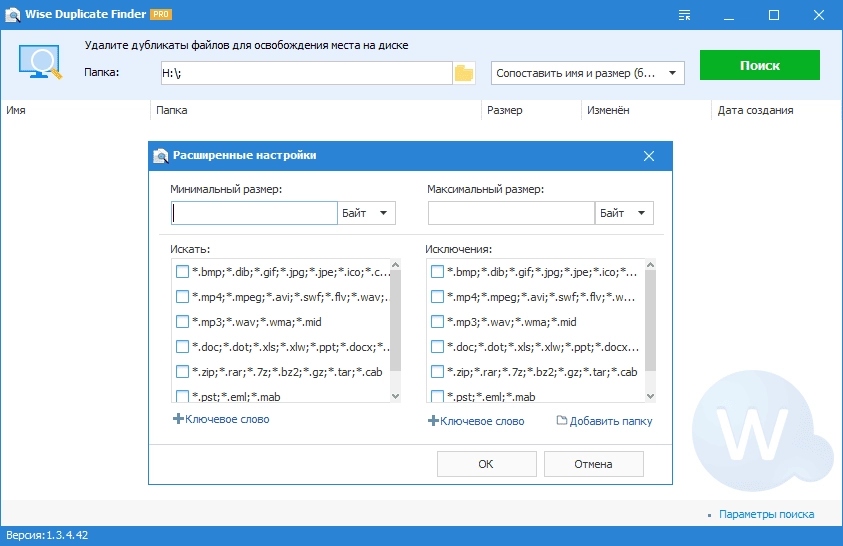Click the dialog title bar logo icon

pos(160,156)
